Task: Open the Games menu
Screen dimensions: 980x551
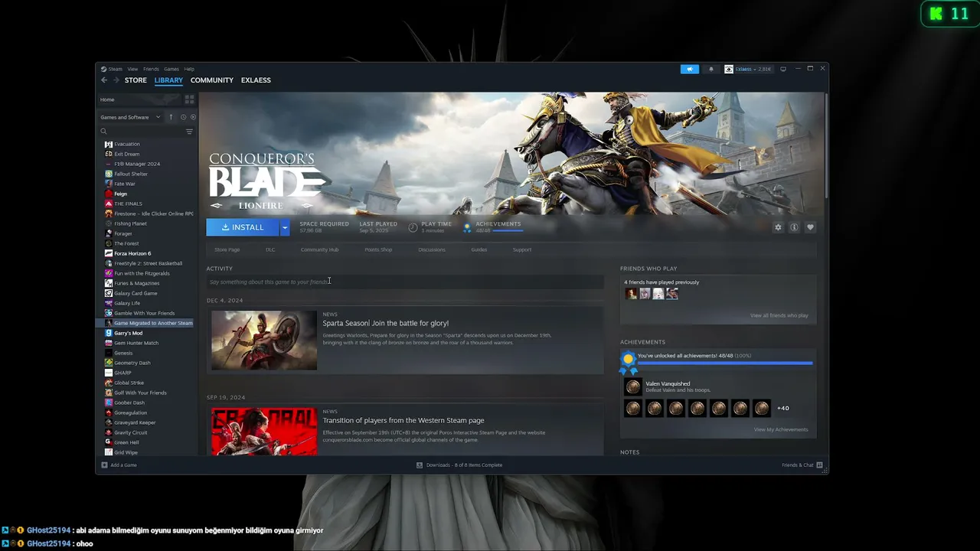Action: coord(171,69)
